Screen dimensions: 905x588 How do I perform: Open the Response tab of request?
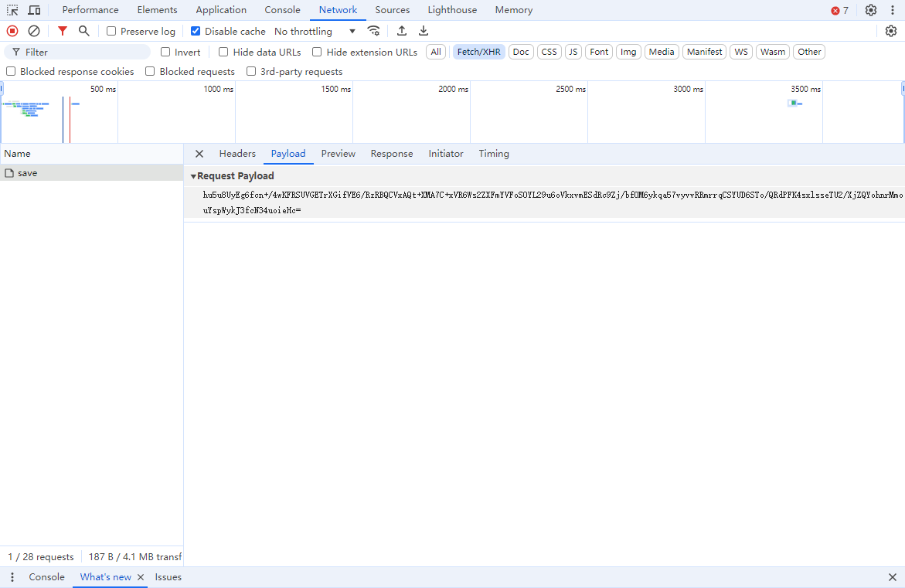pos(391,154)
